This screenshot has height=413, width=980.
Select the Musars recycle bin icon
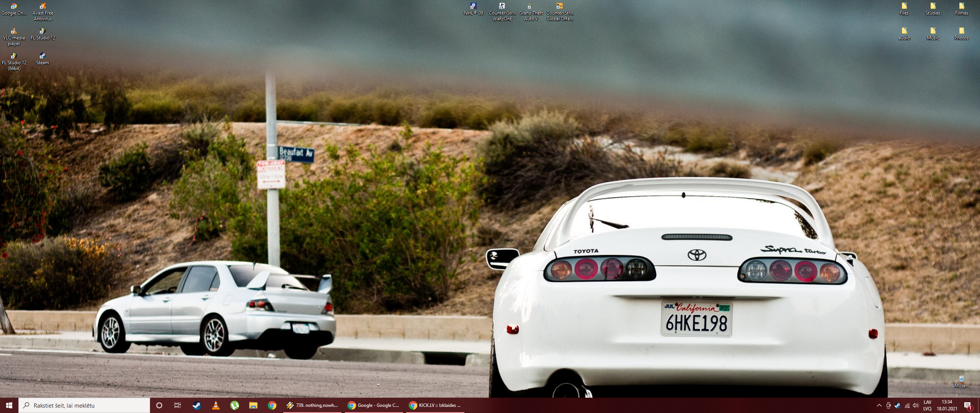(x=961, y=382)
